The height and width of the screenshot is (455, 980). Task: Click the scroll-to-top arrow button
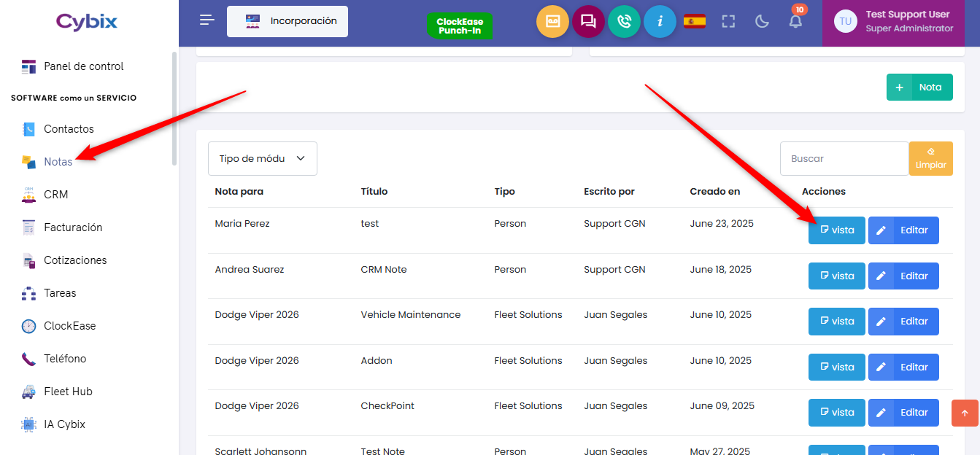(965, 413)
